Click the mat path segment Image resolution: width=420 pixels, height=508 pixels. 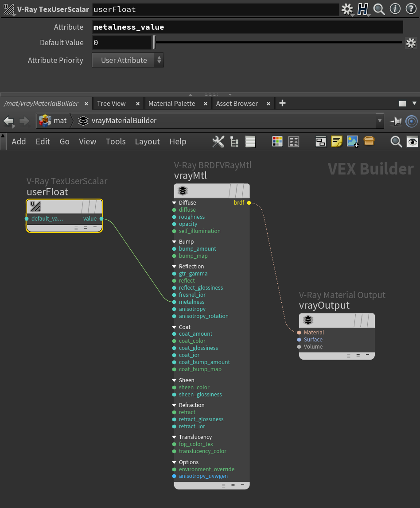point(60,121)
